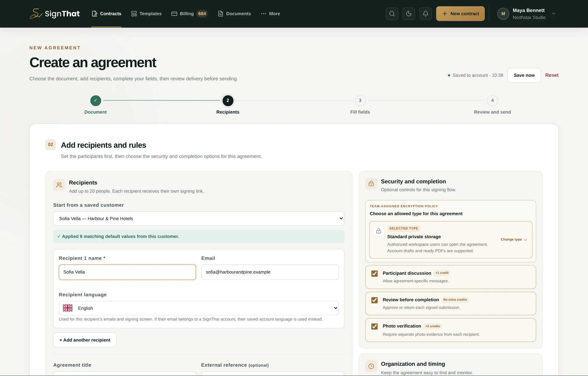Expand Change type for encryption policy
The image size is (588, 376).
514,239
